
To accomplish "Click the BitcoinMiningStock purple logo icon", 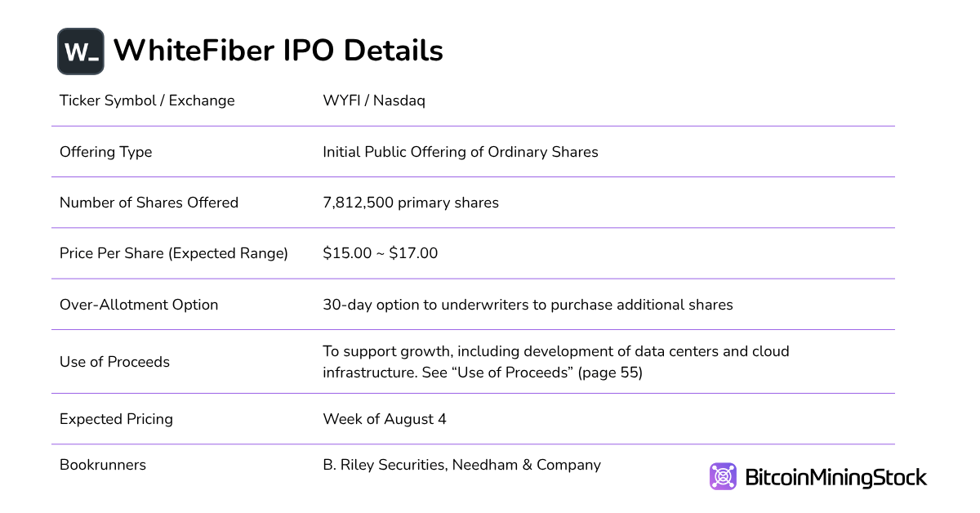I will (723, 476).
